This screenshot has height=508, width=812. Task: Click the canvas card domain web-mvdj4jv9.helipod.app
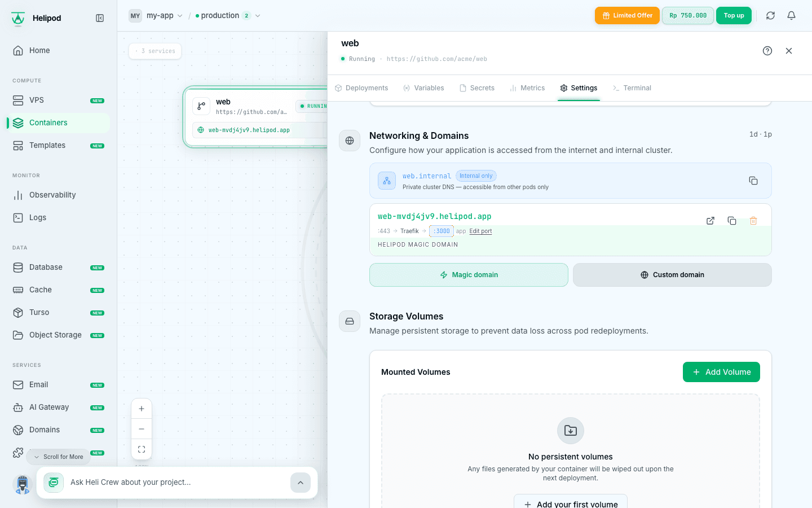tap(249, 130)
